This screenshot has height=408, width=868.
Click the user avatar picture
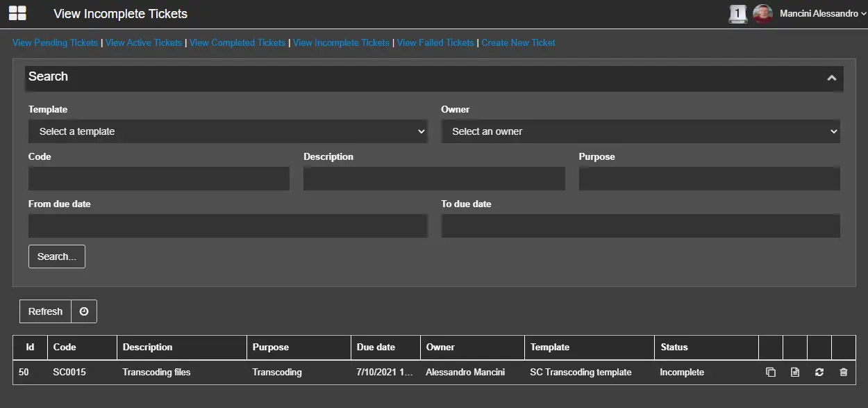[762, 14]
